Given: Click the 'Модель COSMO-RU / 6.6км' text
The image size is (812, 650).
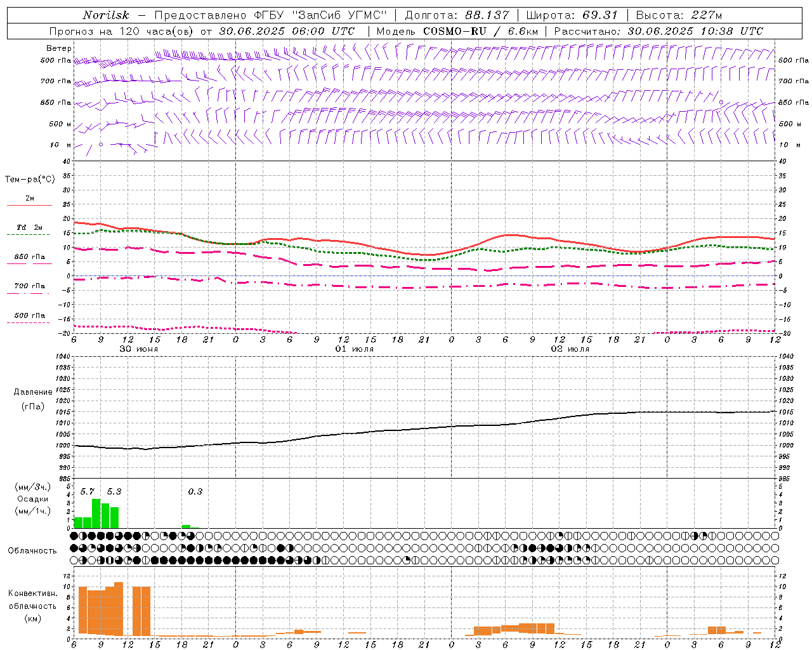Looking at the screenshot, I should pyautogui.click(x=457, y=31).
